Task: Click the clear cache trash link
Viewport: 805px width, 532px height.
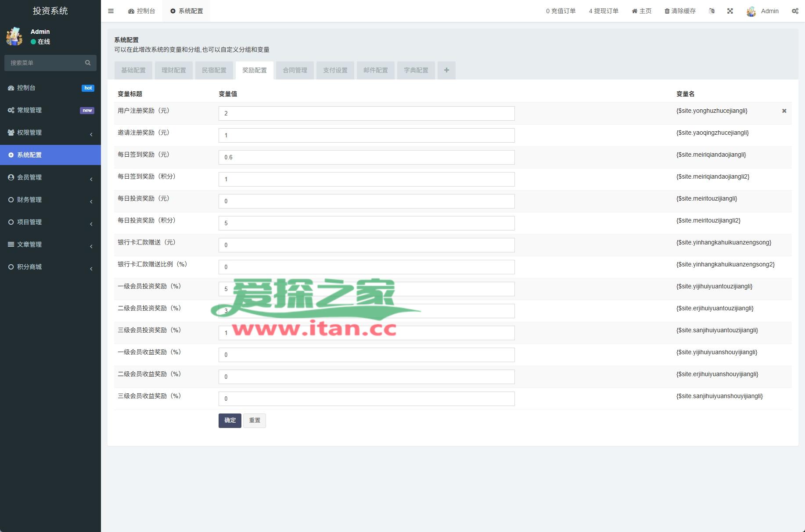Action: point(680,11)
